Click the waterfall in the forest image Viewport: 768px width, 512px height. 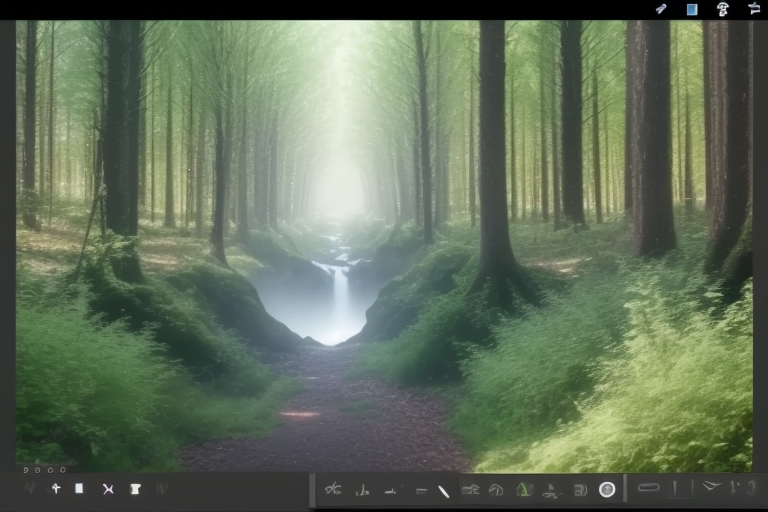point(340,290)
